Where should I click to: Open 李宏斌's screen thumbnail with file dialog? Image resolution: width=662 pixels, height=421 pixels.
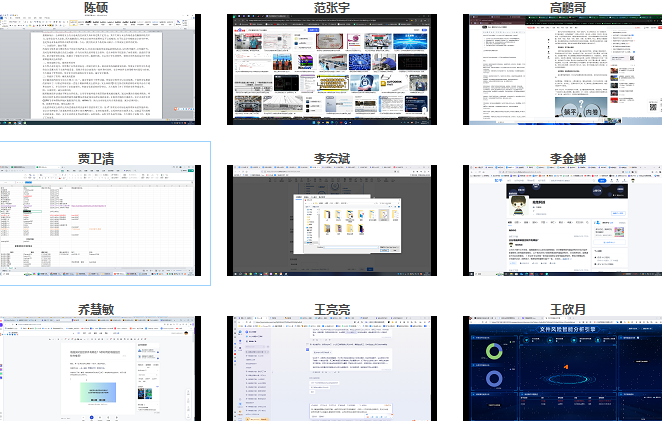pyautogui.click(x=332, y=220)
